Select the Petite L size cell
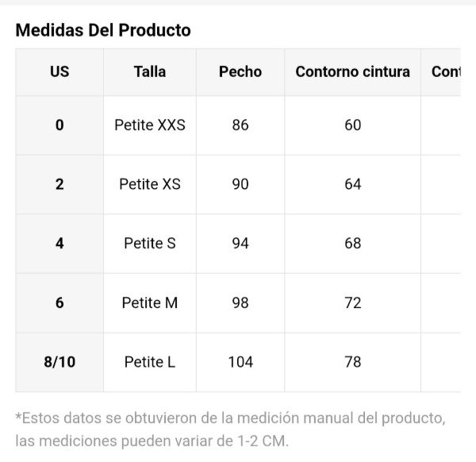The width and height of the screenshot is (476, 462). point(150,362)
